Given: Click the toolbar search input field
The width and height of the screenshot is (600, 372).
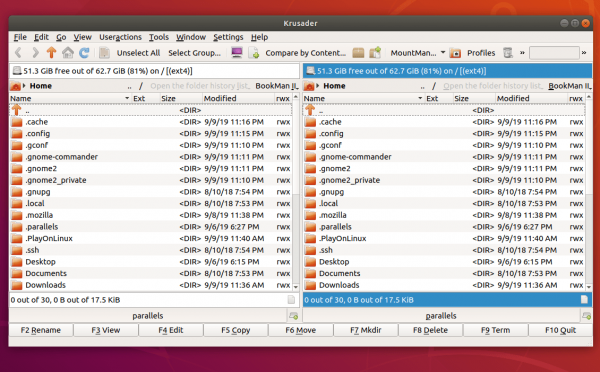Looking at the screenshot, I should click(554, 53).
